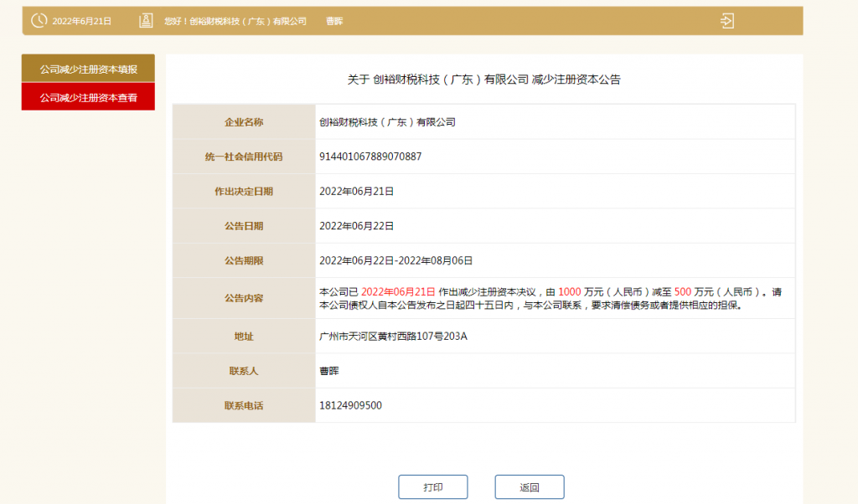Select period 2022年06月22日-2022年08月06日

(395, 260)
